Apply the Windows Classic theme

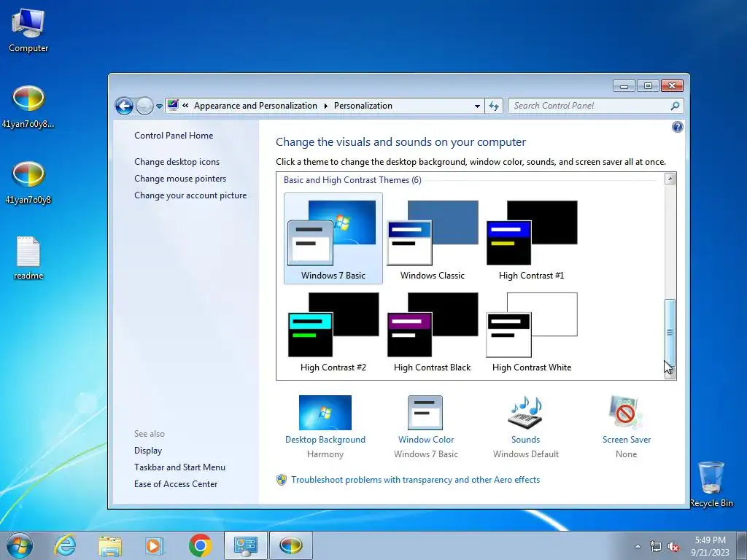(x=433, y=238)
